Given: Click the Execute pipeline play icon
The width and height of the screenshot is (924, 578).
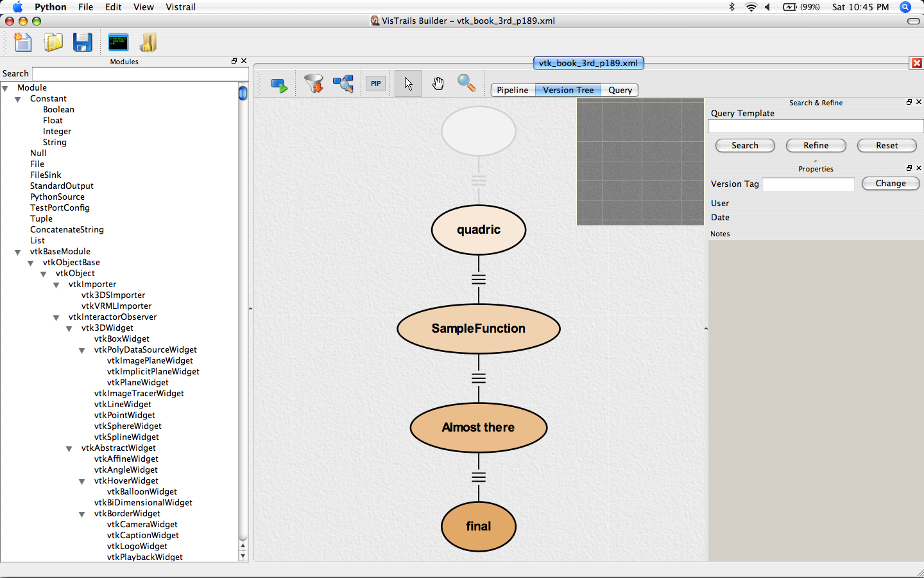Looking at the screenshot, I should (279, 84).
